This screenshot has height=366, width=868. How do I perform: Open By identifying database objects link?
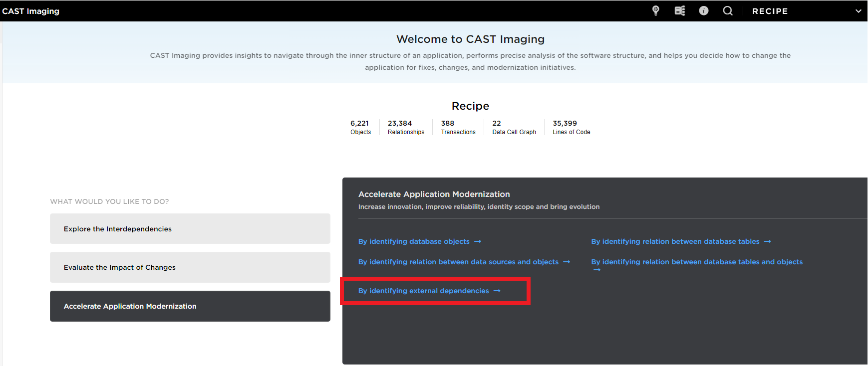(x=414, y=241)
